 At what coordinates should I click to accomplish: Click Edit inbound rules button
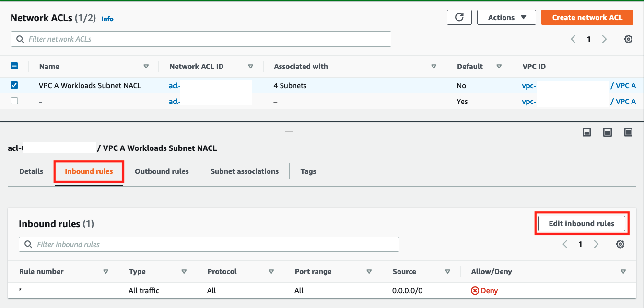pos(581,223)
